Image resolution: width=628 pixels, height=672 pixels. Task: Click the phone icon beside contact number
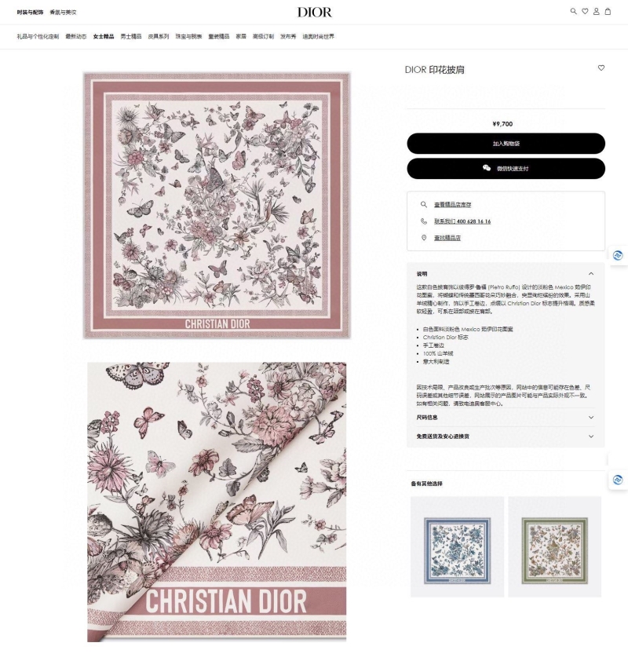424,221
